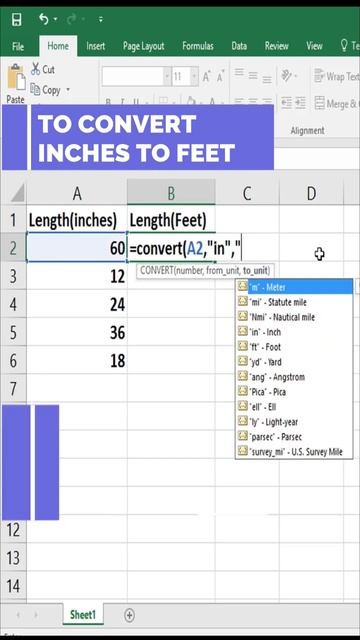Switch to the View tab
The height and width of the screenshot is (640, 360).
point(314,46)
